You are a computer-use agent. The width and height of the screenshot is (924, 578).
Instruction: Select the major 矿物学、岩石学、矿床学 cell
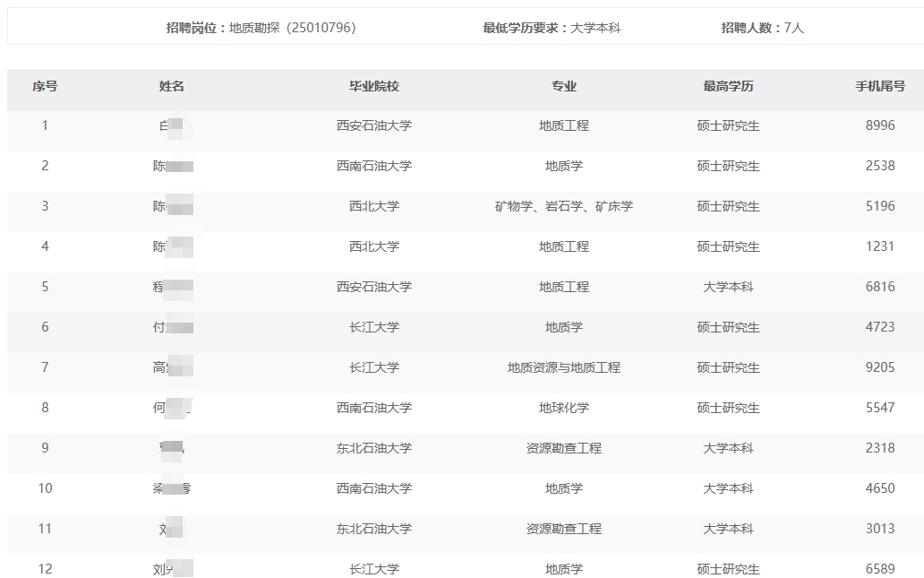pos(564,206)
